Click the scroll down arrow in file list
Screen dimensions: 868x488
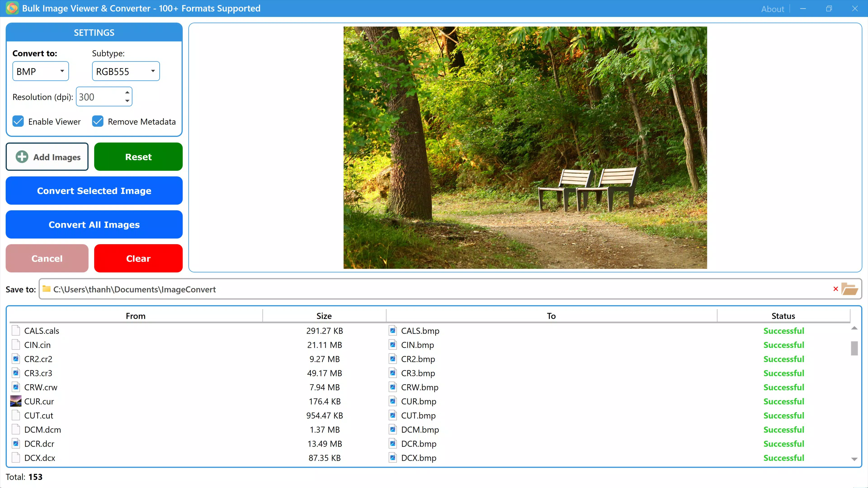(854, 459)
